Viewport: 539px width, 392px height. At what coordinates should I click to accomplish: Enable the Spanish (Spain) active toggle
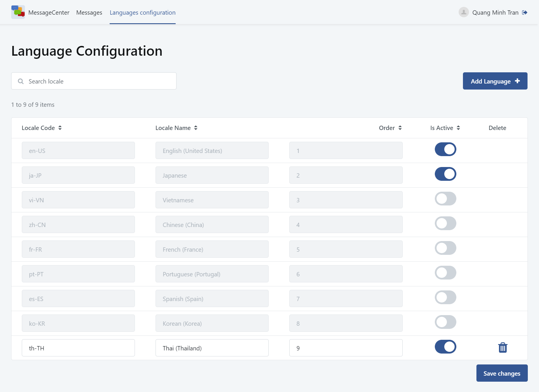point(445,297)
